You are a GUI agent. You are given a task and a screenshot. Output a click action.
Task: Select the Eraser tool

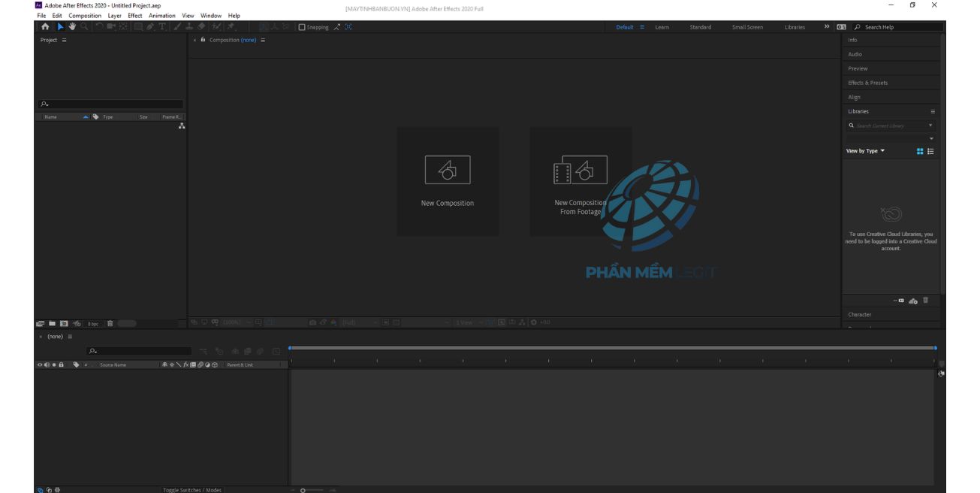click(x=201, y=26)
